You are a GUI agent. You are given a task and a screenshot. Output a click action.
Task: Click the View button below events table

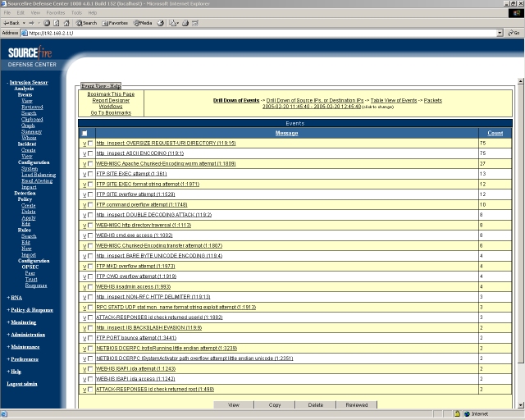point(233,405)
